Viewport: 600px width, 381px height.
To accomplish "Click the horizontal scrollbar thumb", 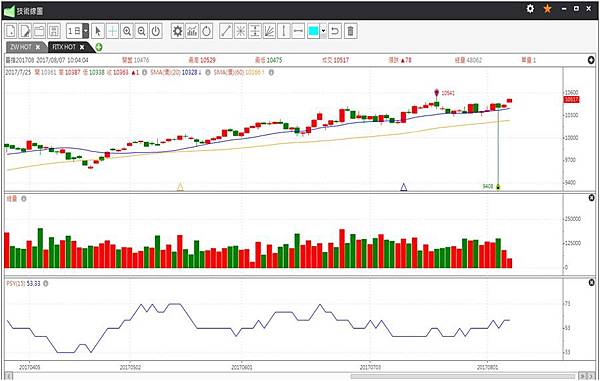I will [463, 376].
